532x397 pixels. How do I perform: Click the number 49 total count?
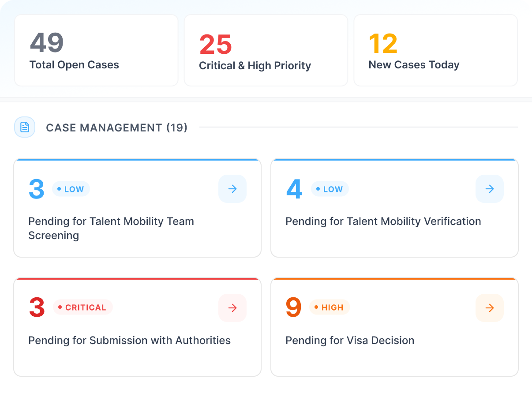47,43
